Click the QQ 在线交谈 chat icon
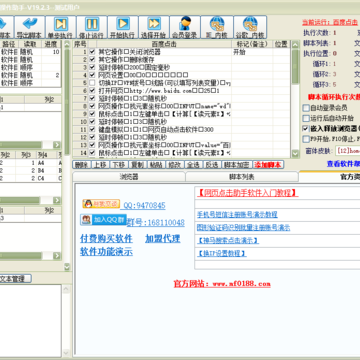The height and width of the screenshot is (360, 360). (101, 203)
